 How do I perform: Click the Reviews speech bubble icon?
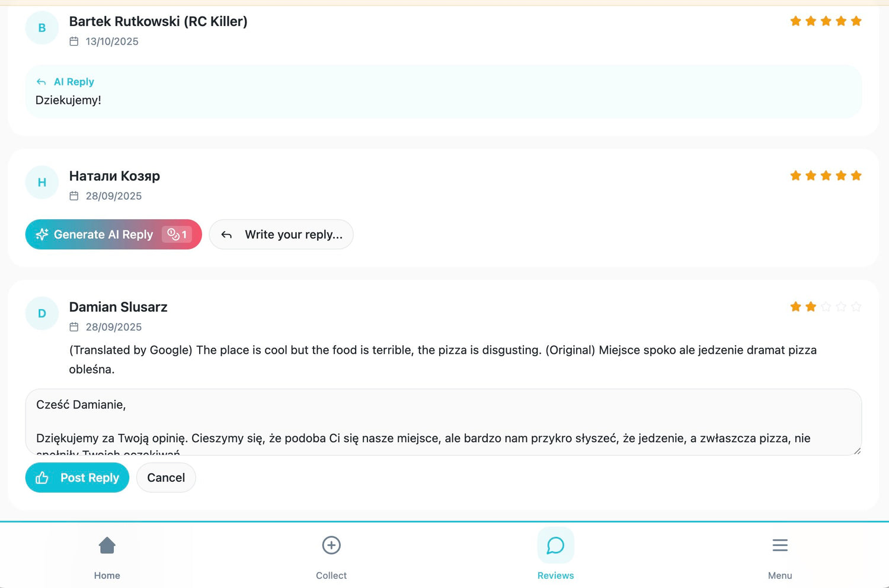[555, 545]
